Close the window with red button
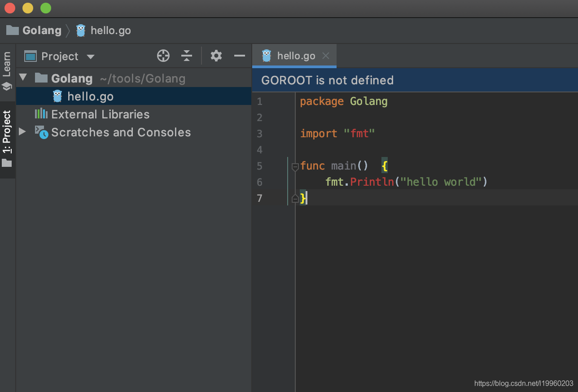The image size is (578, 392). pos(10,8)
